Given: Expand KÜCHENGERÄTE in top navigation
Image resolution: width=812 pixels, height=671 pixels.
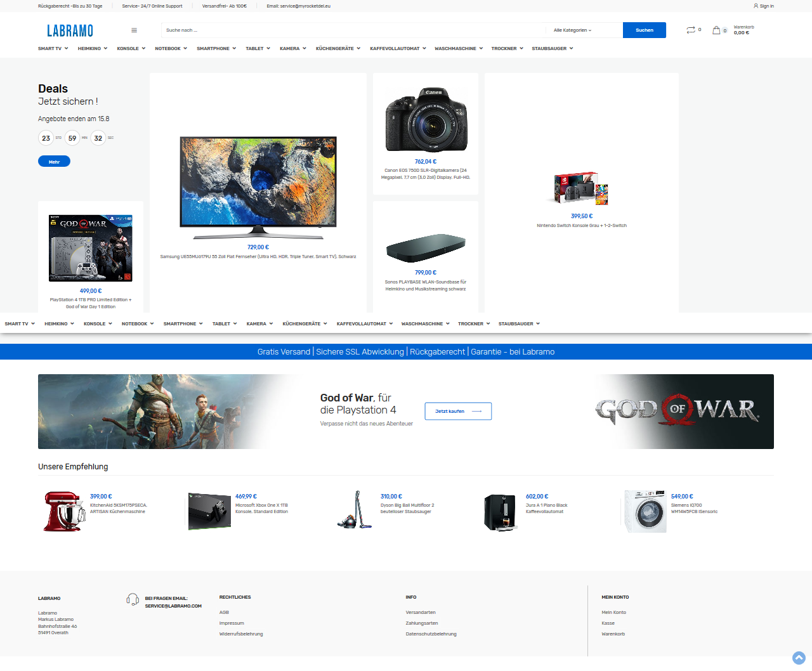Looking at the screenshot, I should click(x=338, y=48).
